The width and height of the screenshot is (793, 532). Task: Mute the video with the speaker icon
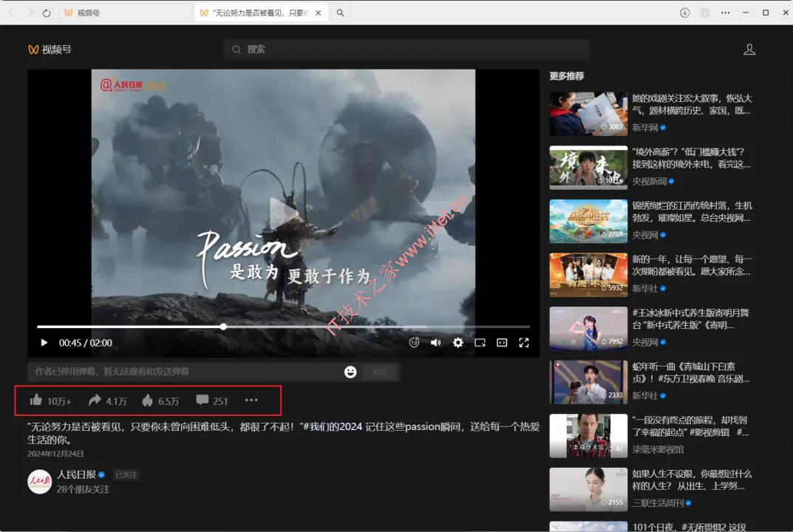[435, 342]
